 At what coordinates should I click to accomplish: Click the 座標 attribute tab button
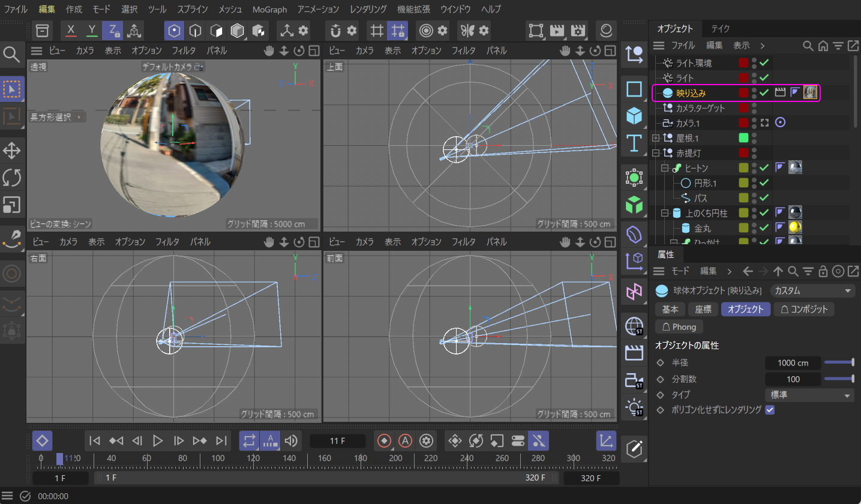coord(703,309)
